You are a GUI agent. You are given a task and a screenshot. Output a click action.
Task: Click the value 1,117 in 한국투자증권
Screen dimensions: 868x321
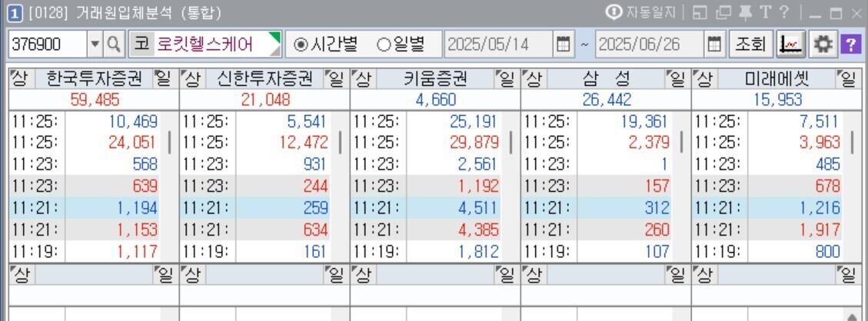138,251
